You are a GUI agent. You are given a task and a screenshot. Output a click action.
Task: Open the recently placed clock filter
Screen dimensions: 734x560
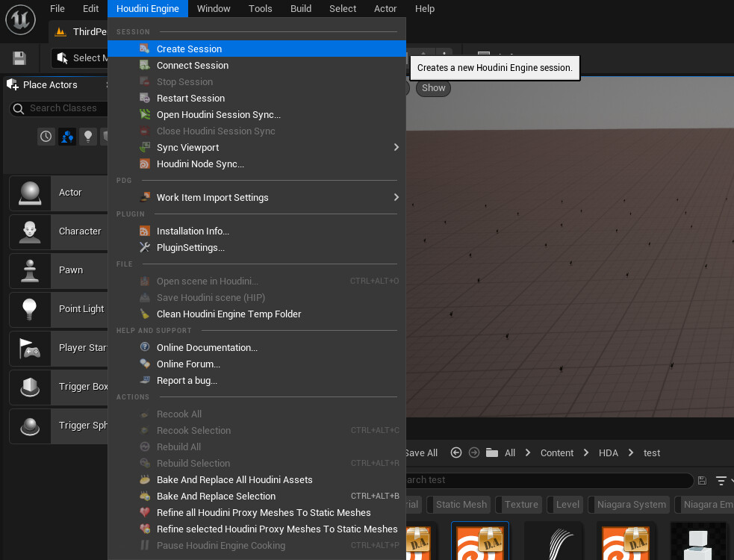coord(46,137)
